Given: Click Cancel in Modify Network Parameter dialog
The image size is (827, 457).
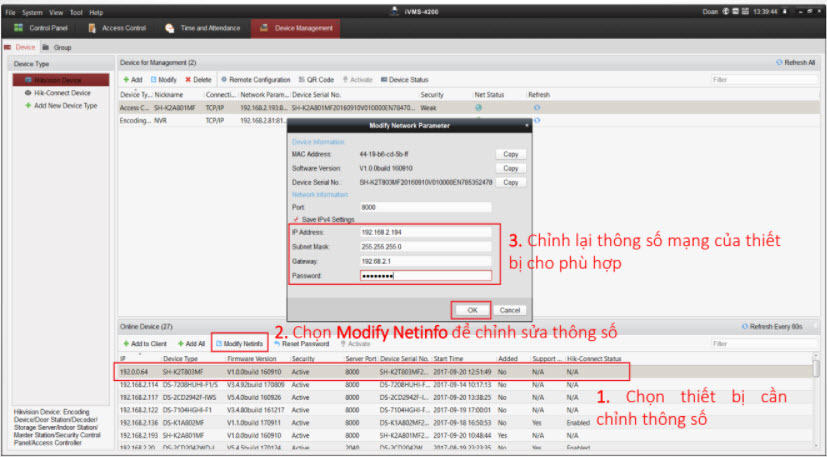Looking at the screenshot, I should point(510,310).
